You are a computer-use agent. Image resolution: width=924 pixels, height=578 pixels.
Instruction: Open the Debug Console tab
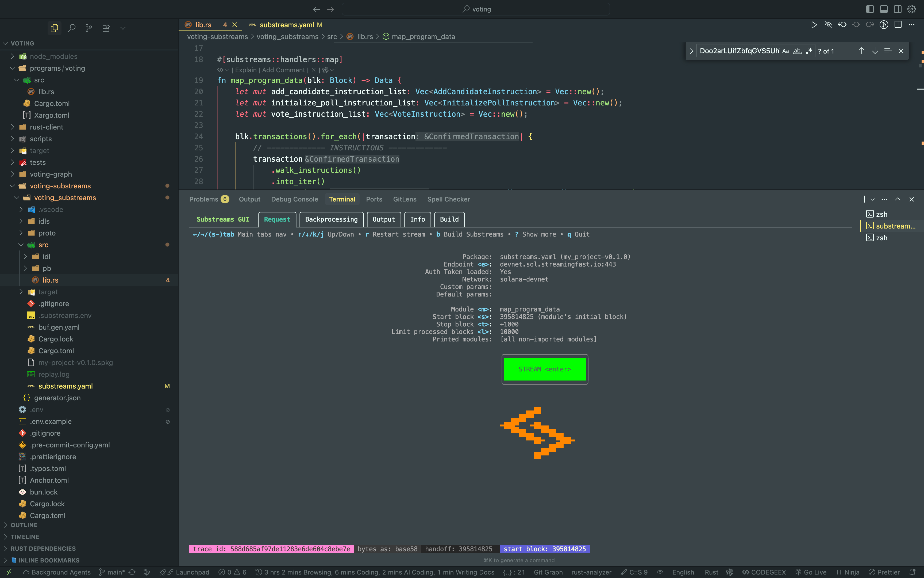(x=294, y=199)
